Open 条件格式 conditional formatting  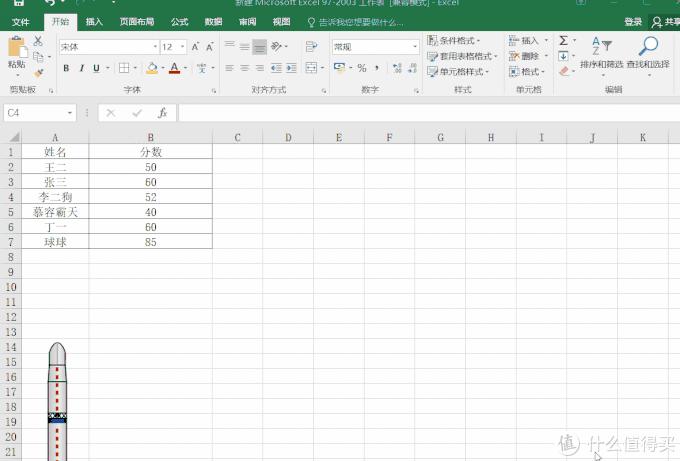coord(454,40)
